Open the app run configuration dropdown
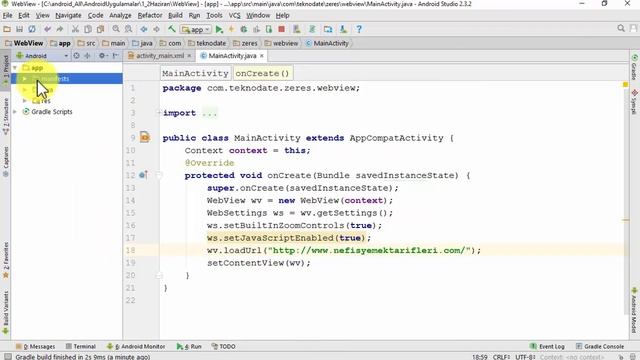Screen dimensions: 640x360 196,29
